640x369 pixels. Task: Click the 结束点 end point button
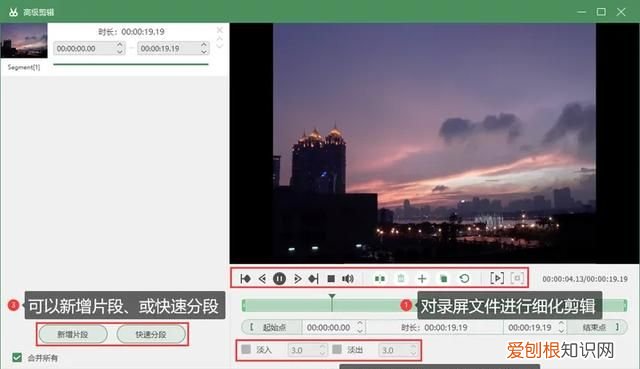pyautogui.click(x=598, y=327)
